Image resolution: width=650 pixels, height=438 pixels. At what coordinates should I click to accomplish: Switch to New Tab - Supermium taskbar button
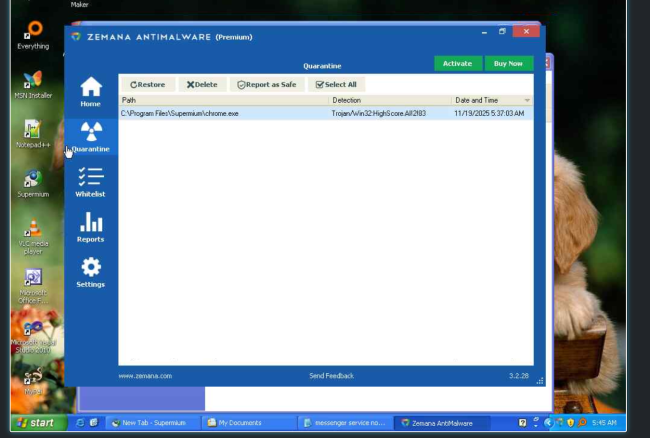(153, 423)
